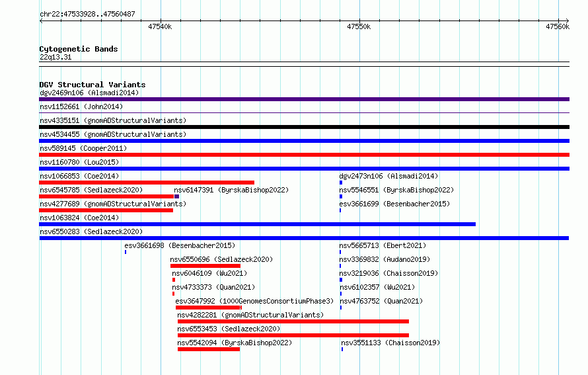Click the chr22:47533928..47560487 coordinates text

pyautogui.click(x=87, y=14)
